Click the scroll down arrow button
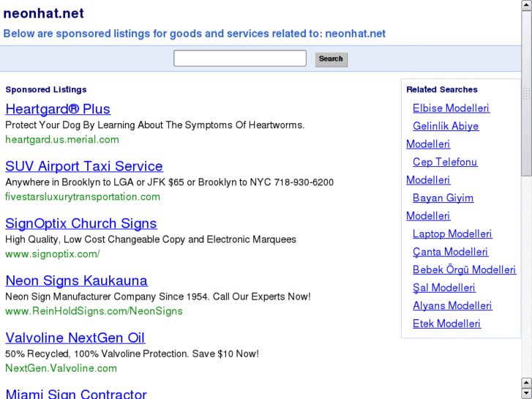This screenshot has width=532, height=399. click(x=526, y=392)
